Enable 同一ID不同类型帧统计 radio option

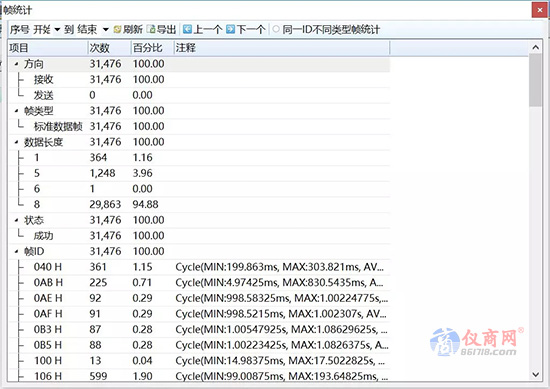click(x=276, y=29)
